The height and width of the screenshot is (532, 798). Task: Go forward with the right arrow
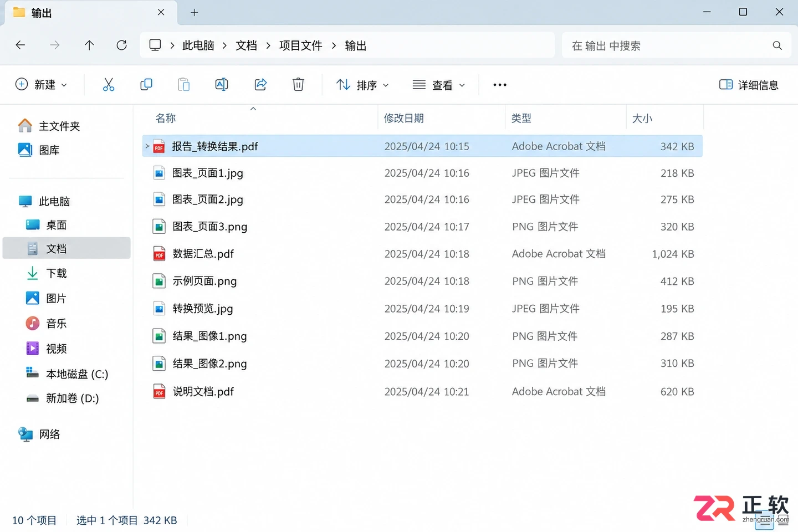55,45
